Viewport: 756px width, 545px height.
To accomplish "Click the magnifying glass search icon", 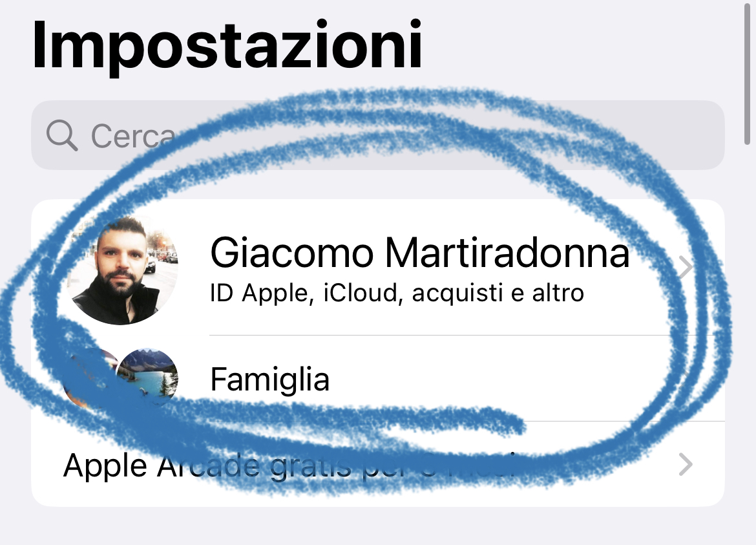I will pos(62,136).
